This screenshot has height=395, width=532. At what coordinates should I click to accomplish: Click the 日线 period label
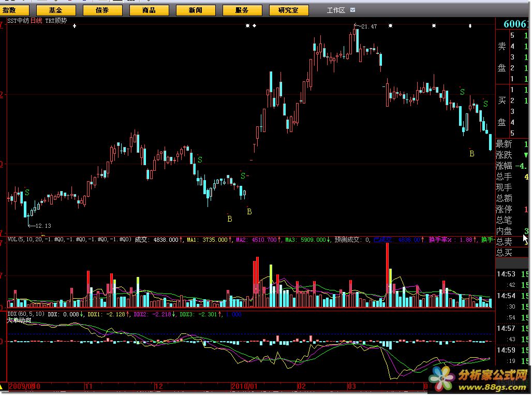tap(36, 21)
